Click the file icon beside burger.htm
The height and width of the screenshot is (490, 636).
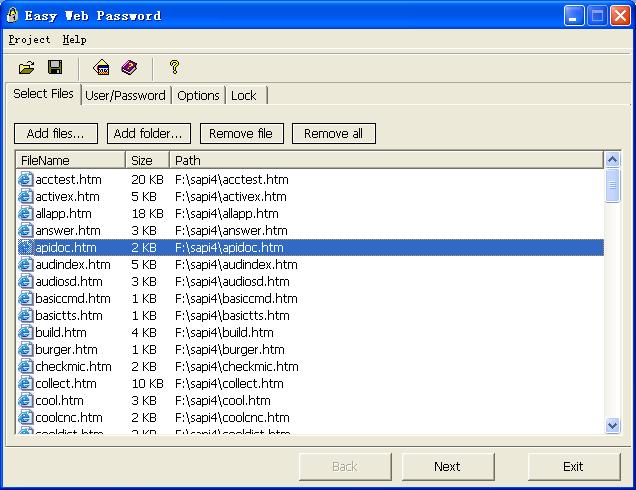[x=25, y=350]
